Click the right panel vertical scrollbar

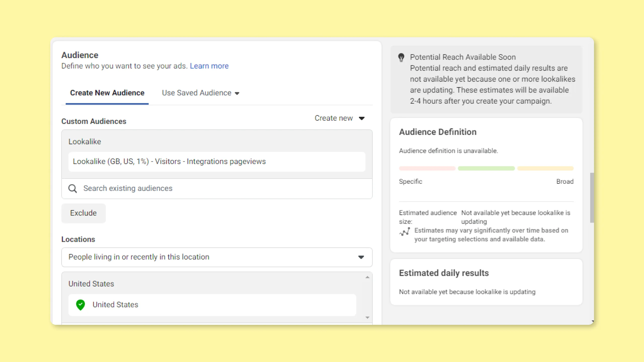point(592,198)
